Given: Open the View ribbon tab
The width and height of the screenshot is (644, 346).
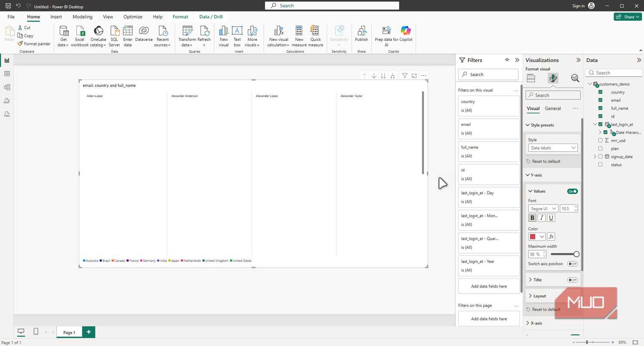Looking at the screenshot, I should point(108,17).
